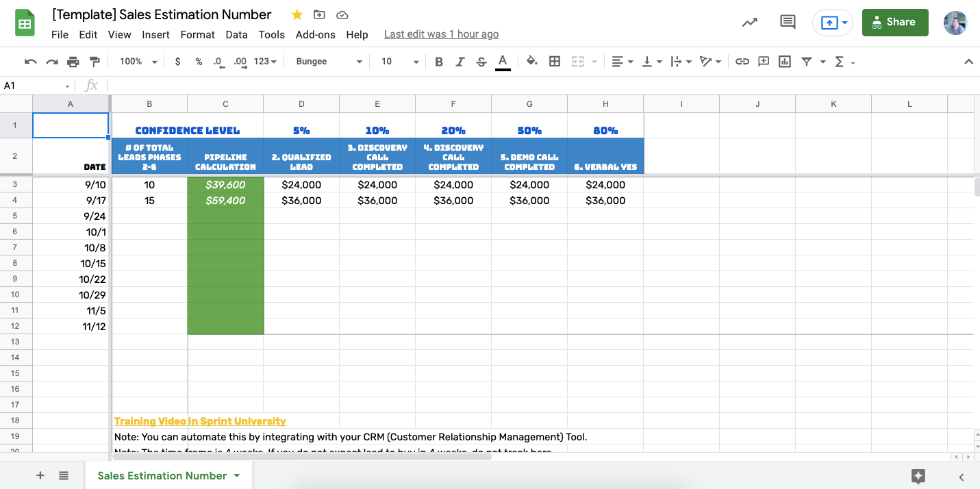Open the activity dashboard trend icon

pyautogui.click(x=750, y=22)
